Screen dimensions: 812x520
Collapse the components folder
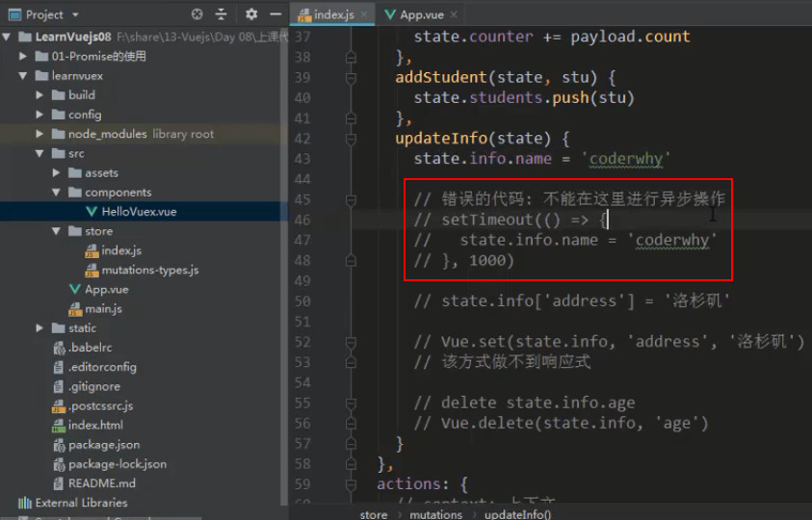point(56,193)
